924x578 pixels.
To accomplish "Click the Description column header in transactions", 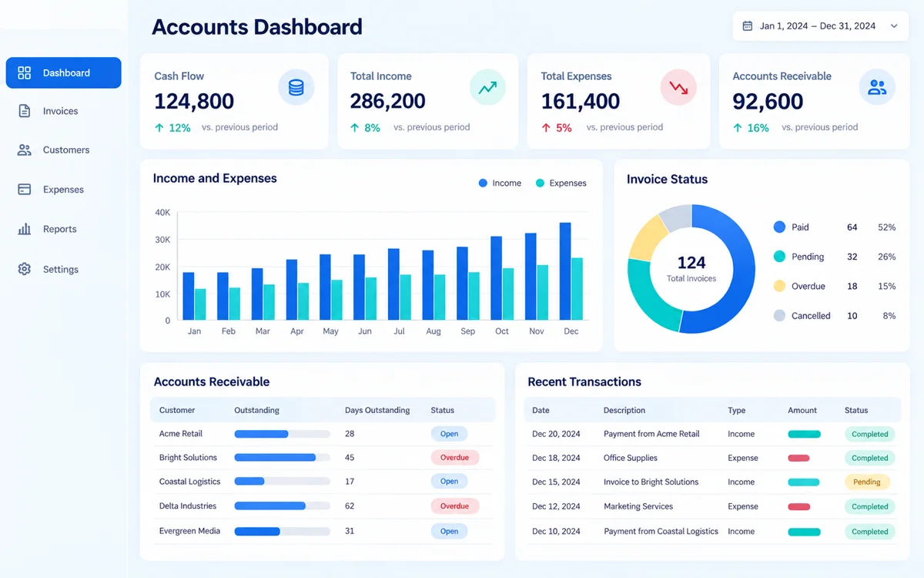I will point(624,410).
